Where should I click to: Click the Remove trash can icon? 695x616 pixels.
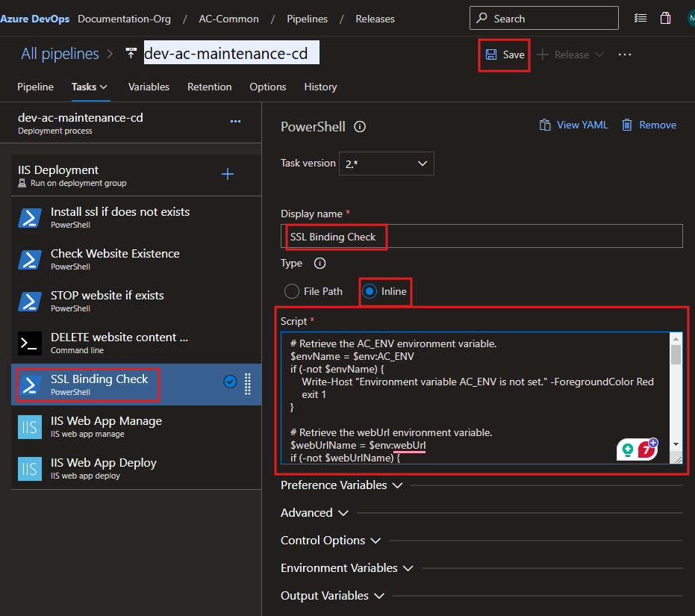click(x=627, y=125)
